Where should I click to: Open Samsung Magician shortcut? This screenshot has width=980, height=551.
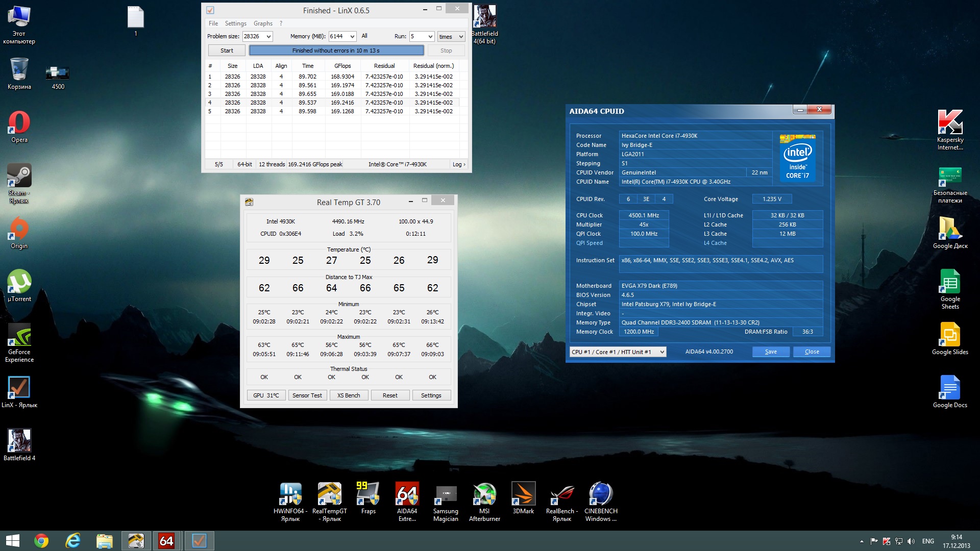[446, 494]
